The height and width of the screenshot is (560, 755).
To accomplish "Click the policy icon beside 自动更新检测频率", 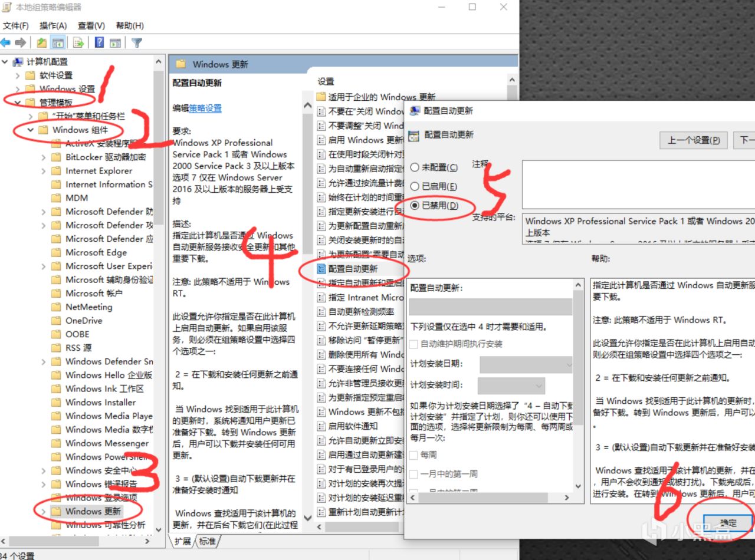I will click(x=321, y=312).
